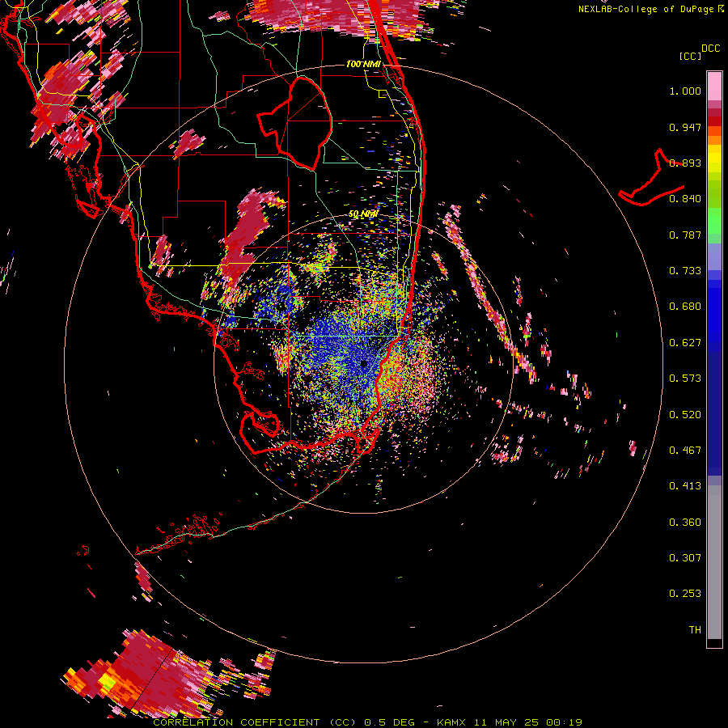
Task: Select the 0.413 scale value
Action: click(685, 486)
